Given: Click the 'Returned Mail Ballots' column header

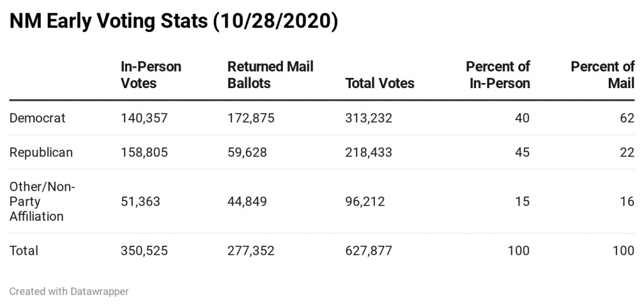Looking at the screenshot, I should pos(270,75).
